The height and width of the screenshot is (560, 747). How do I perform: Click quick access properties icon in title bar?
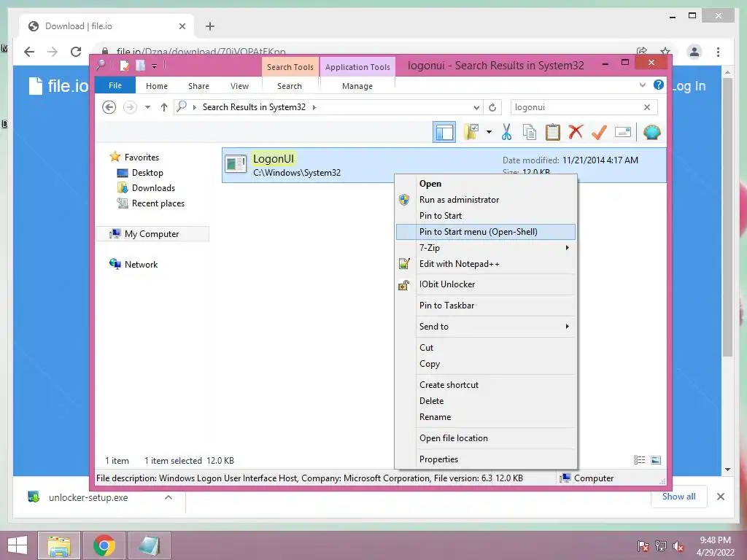[x=124, y=65]
